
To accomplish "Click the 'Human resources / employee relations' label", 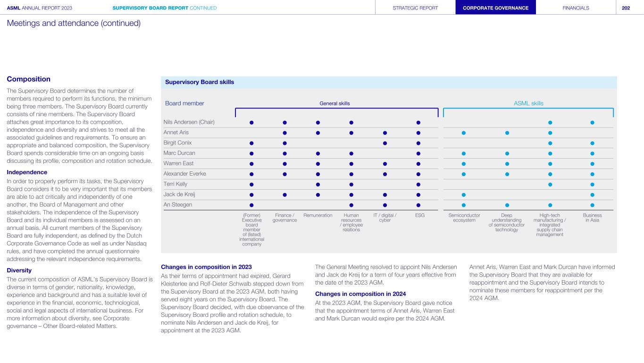I will pyautogui.click(x=351, y=222).
